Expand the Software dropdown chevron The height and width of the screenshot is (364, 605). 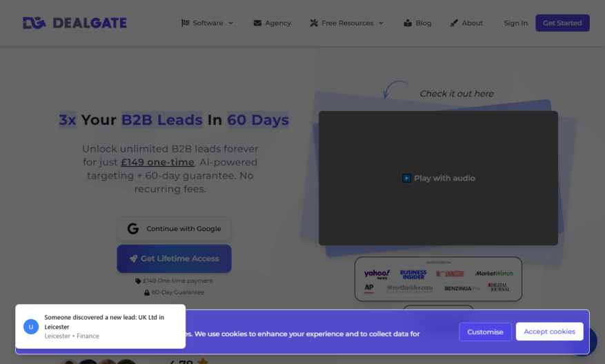click(x=230, y=23)
